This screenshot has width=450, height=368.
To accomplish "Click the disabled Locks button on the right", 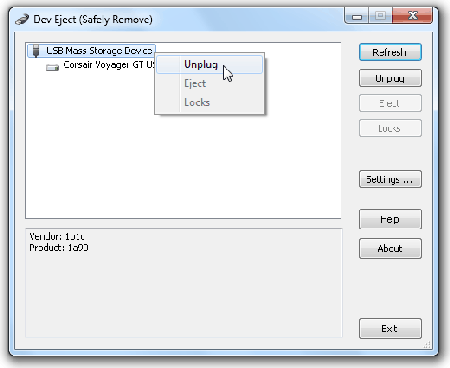I will click(x=390, y=128).
